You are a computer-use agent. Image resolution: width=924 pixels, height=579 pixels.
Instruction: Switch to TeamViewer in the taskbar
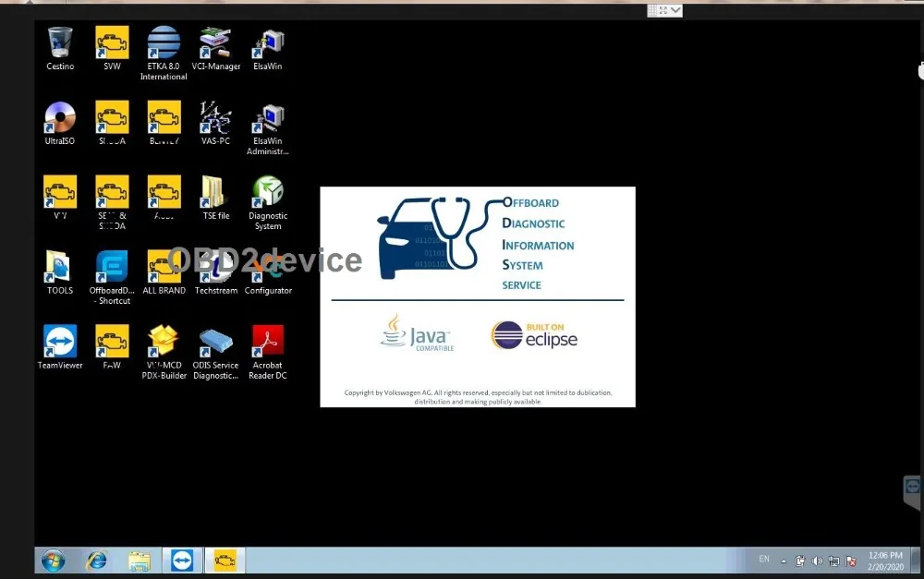pyautogui.click(x=182, y=561)
